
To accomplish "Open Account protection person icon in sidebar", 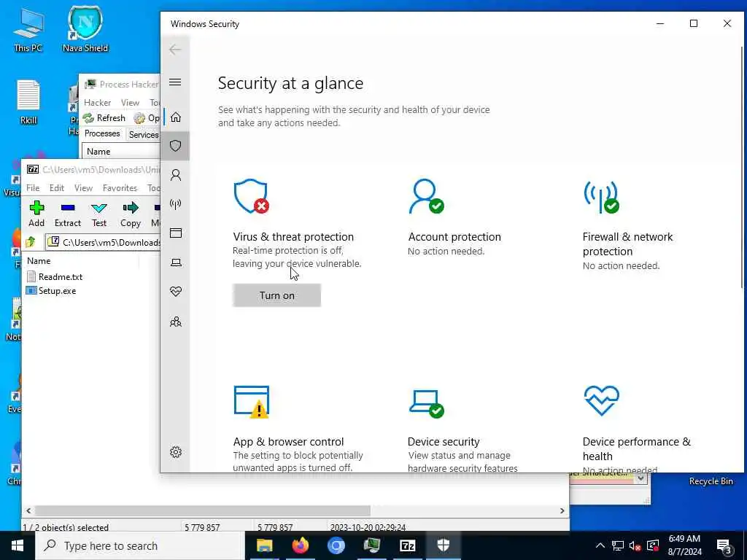I will [x=175, y=175].
